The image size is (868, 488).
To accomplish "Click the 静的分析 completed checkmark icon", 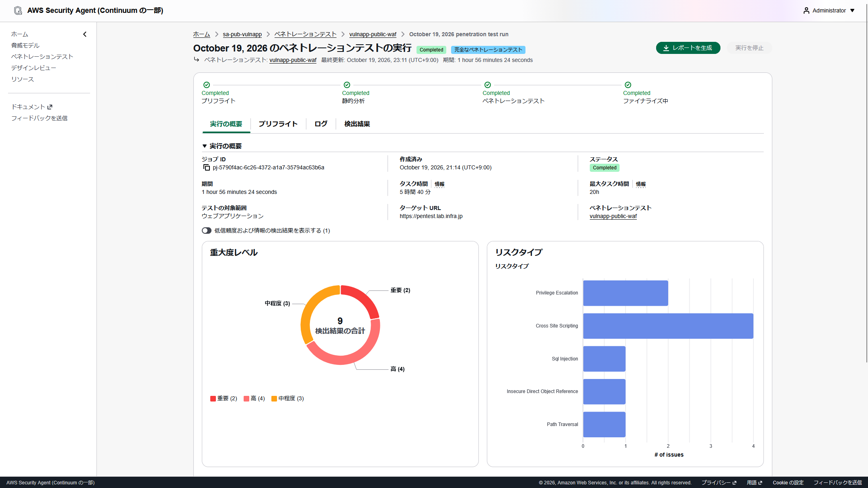I will click(x=347, y=85).
